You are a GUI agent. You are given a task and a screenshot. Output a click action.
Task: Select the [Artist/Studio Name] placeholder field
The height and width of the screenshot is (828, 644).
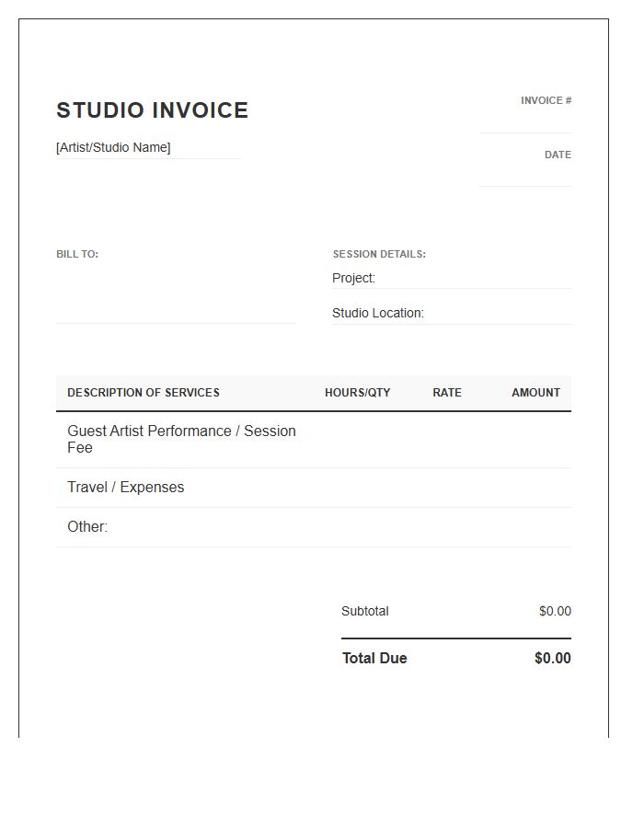click(x=148, y=148)
